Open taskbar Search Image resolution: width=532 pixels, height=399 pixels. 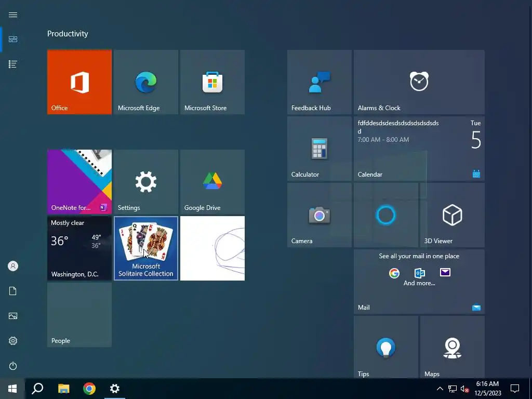37,389
